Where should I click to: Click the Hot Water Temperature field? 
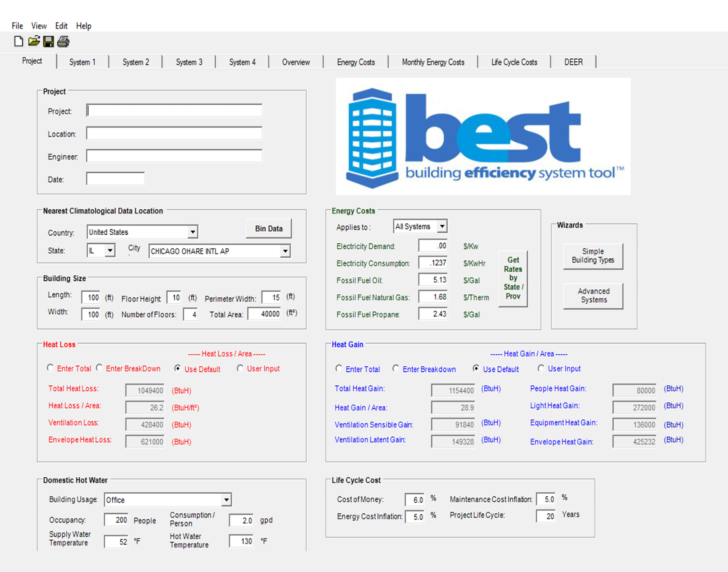[x=241, y=541]
